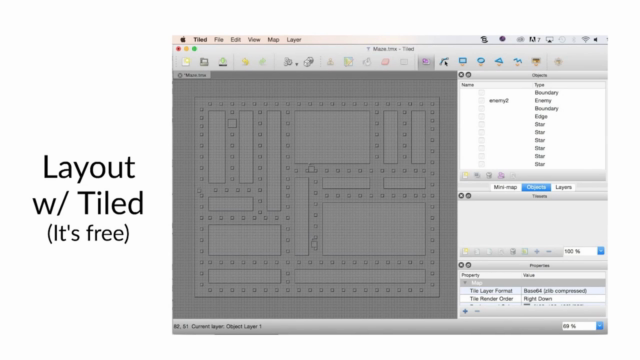Viewport: 640px width, 360px height.
Task: Select the Eraser tool
Action: [x=385, y=62]
